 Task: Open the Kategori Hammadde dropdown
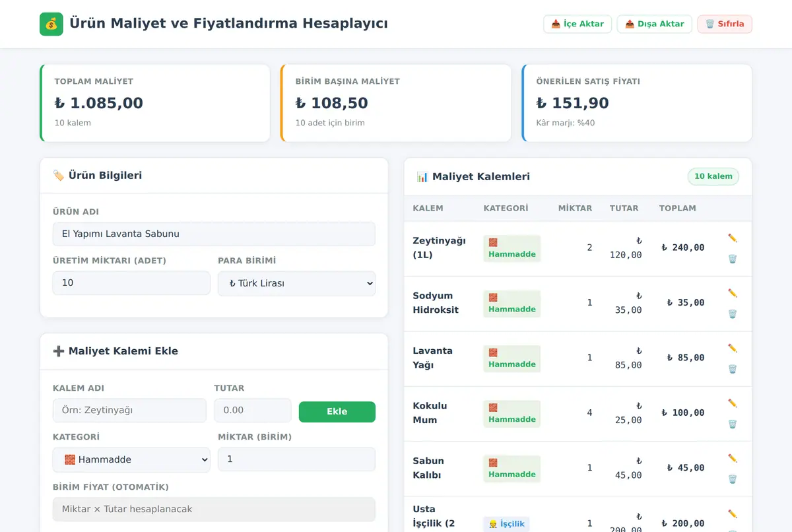[131, 459]
